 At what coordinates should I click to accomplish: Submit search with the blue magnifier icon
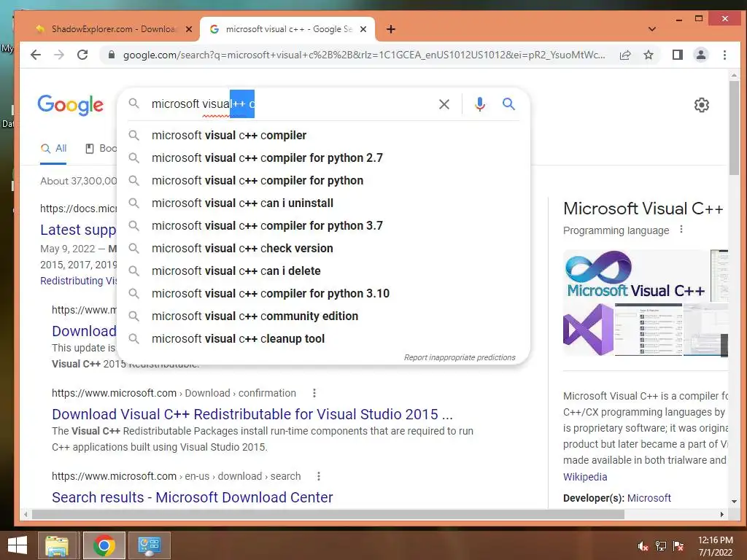pyautogui.click(x=508, y=104)
